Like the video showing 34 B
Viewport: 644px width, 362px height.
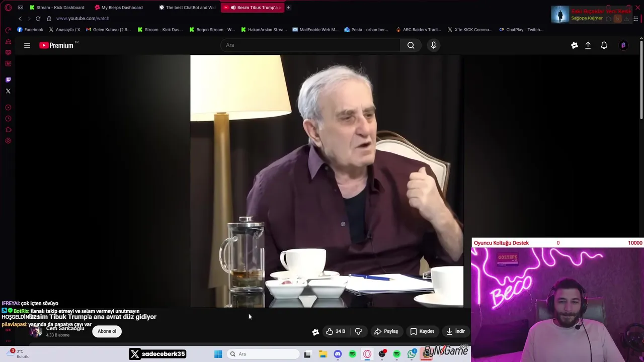[x=336, y=331]
